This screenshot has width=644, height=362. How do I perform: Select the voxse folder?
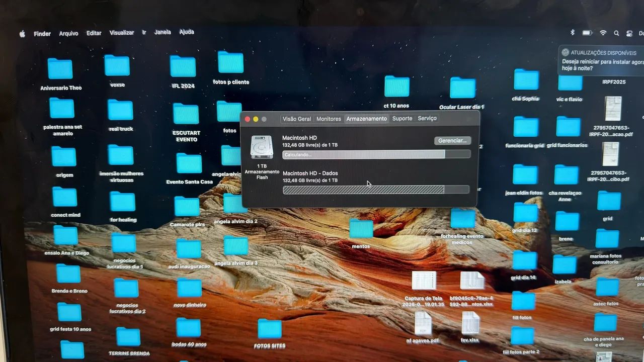(117, 65)
